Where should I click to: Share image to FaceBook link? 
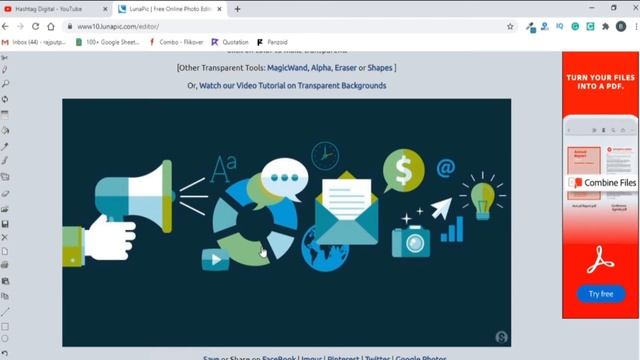pyautogui.click(x=279, y=358)
